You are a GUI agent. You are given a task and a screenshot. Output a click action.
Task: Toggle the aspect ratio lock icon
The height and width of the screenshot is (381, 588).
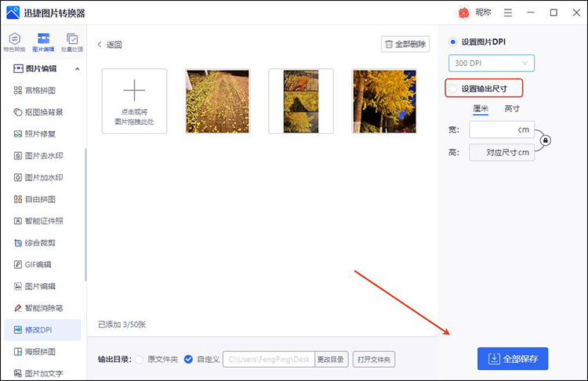coord(545,140)
